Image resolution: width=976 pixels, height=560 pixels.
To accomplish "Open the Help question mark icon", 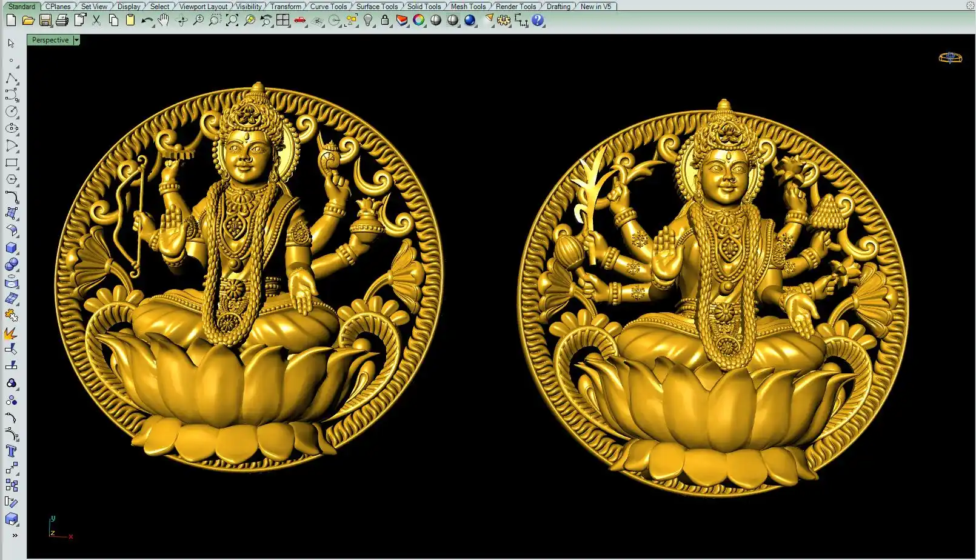I will click(538, 20).
